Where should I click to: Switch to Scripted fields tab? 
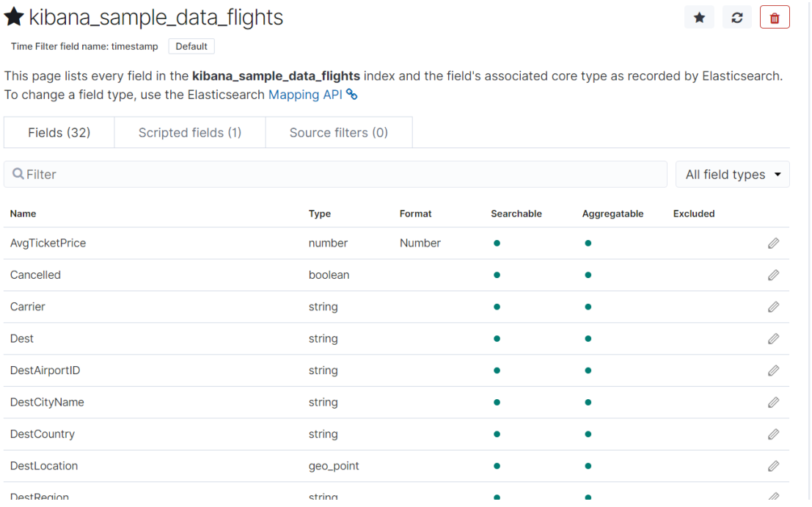point(190,133)
